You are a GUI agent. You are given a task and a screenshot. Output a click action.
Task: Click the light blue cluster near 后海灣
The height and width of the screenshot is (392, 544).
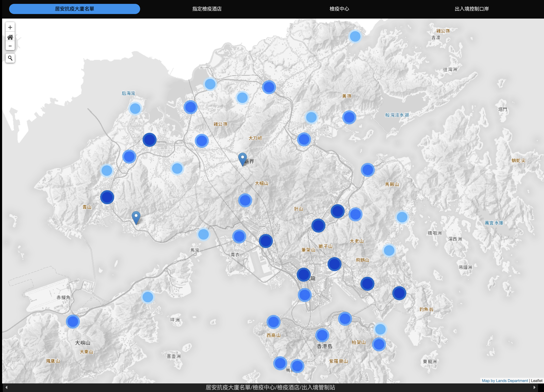click(x=135, y=108)
